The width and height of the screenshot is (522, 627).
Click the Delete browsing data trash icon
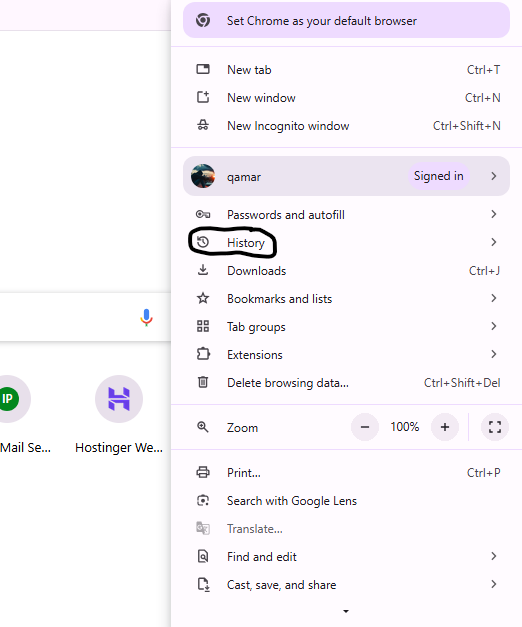click(x=203, y=382)
